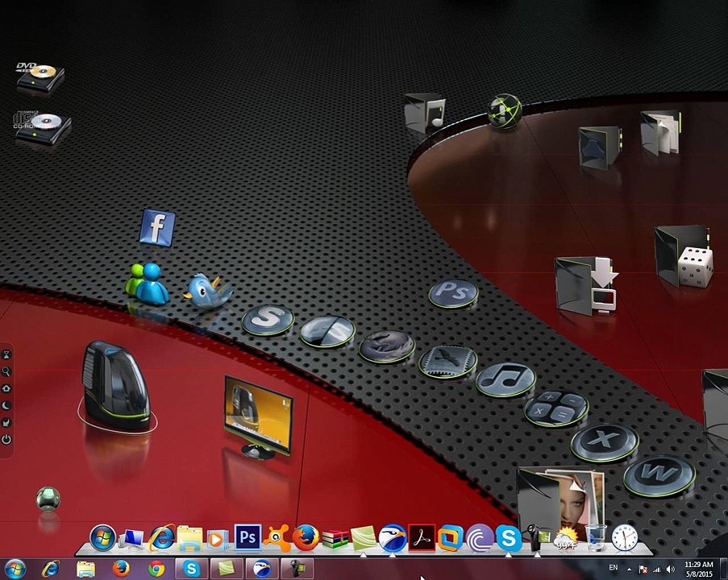Launch Internet Explorer from the dock
The height and width of the screenshot is (580, 728).
point(160,538)
